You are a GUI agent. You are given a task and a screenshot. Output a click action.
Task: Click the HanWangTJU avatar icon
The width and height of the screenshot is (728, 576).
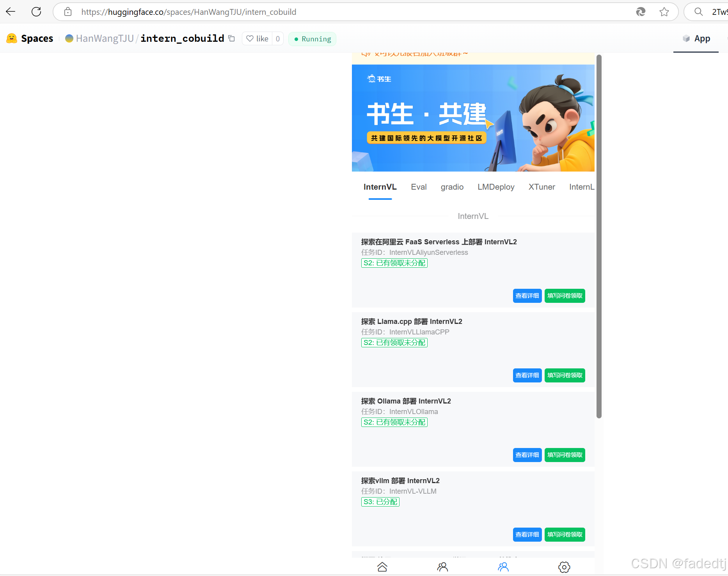69,38
